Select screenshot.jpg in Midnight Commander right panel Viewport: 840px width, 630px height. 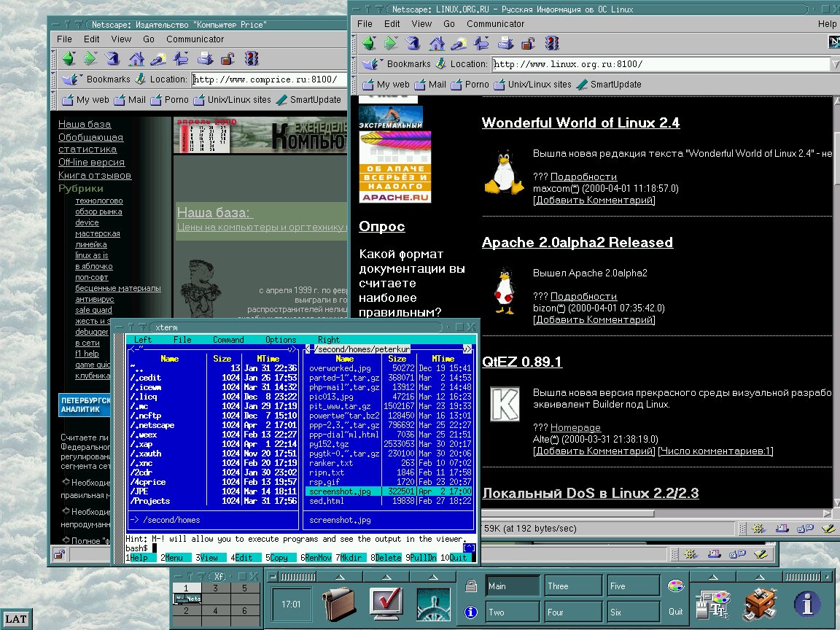pos(390,491)
